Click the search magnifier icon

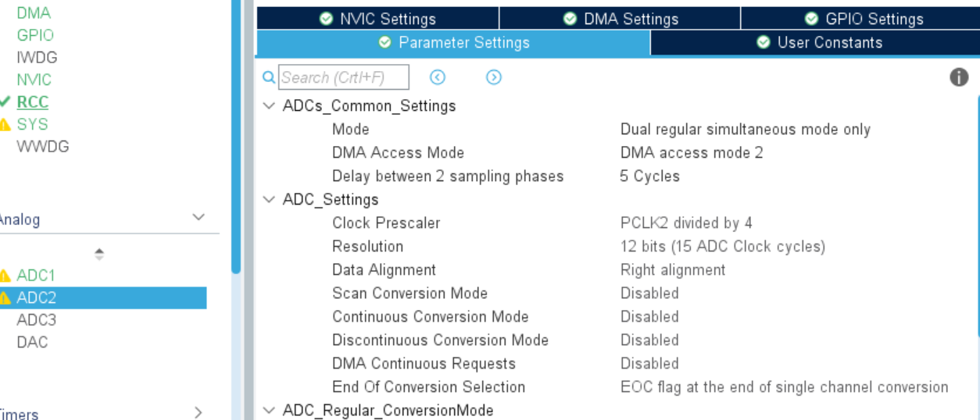click(269, 77)
